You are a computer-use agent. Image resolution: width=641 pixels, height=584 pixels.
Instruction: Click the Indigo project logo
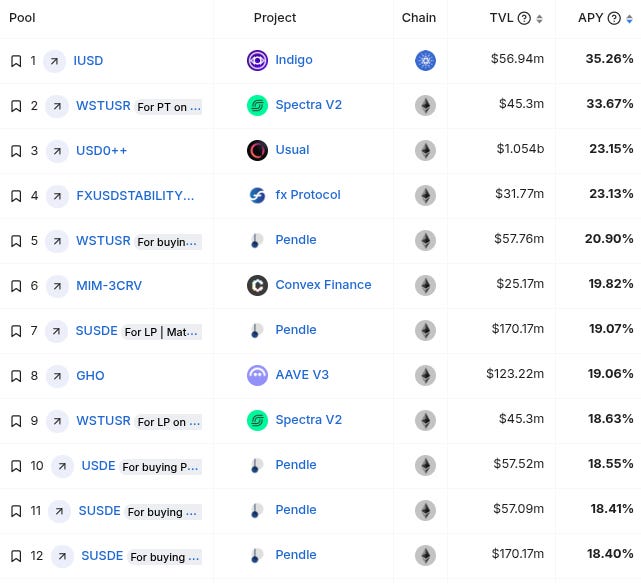258,60
